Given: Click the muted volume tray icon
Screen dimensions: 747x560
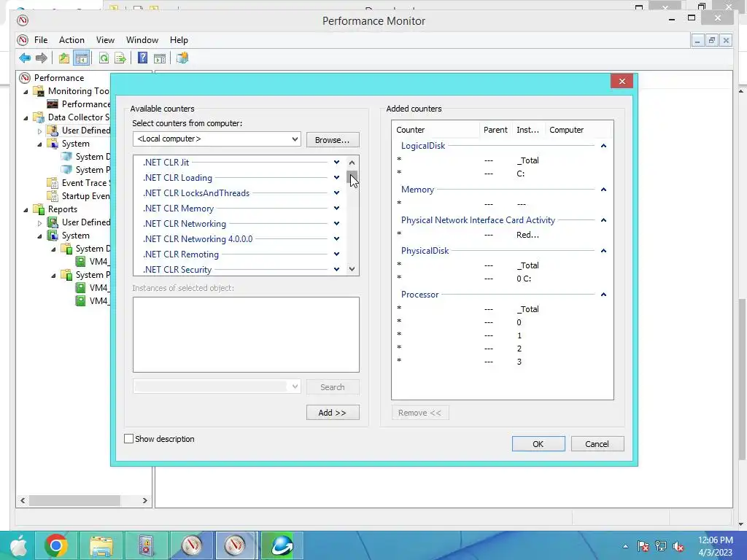Looking at the screenshot, I should [x=678, y=546].
